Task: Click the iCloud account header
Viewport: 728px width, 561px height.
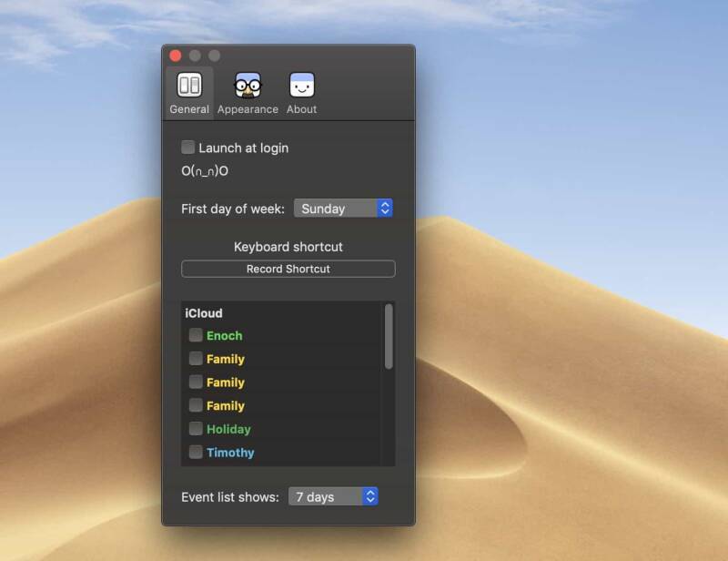Action: coord(204,313)
